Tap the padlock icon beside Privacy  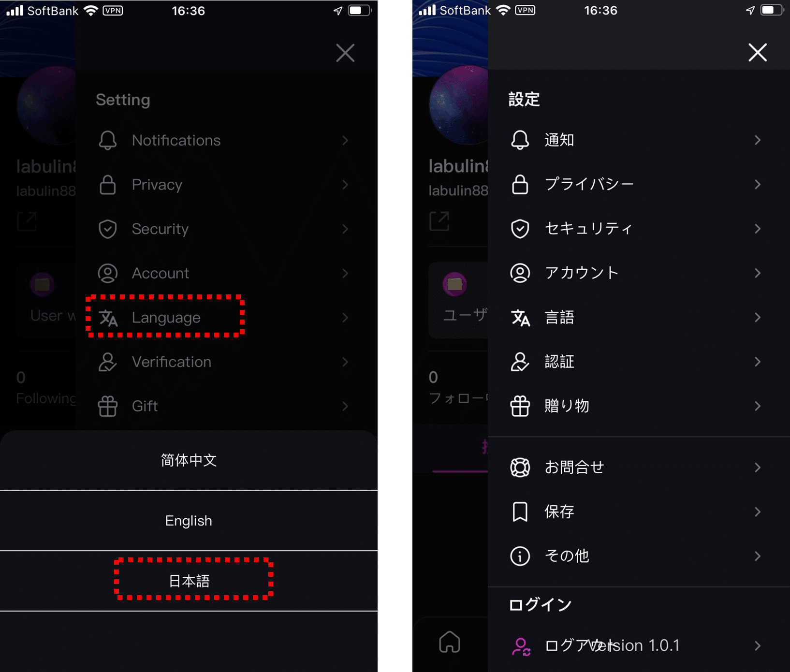tap(107, 185)
